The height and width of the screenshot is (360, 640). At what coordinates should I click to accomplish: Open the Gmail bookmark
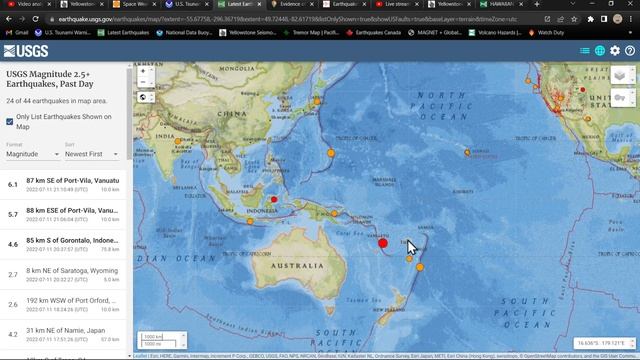[17, 33]
